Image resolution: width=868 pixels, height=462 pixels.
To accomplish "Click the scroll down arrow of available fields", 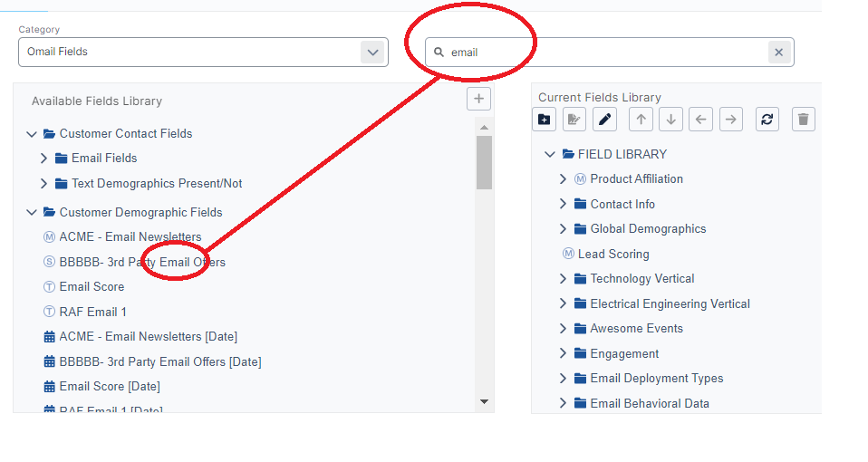I will pos(484,401).
